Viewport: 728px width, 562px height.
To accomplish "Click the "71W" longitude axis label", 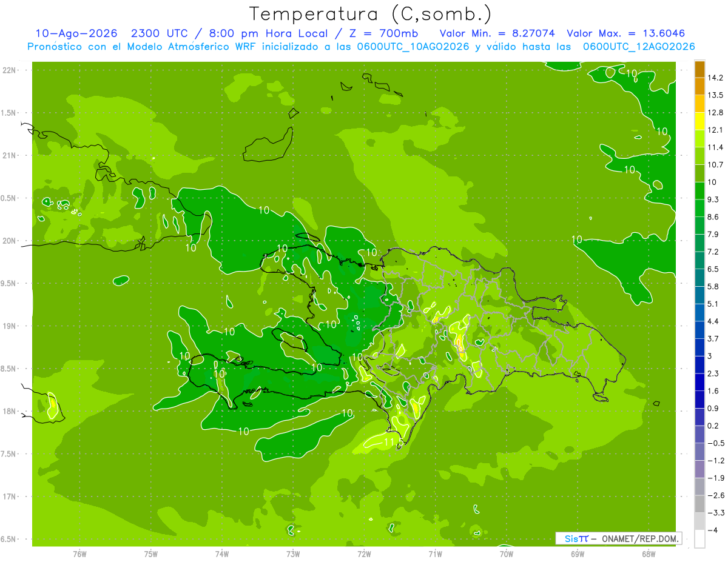I will pos(435,554).
